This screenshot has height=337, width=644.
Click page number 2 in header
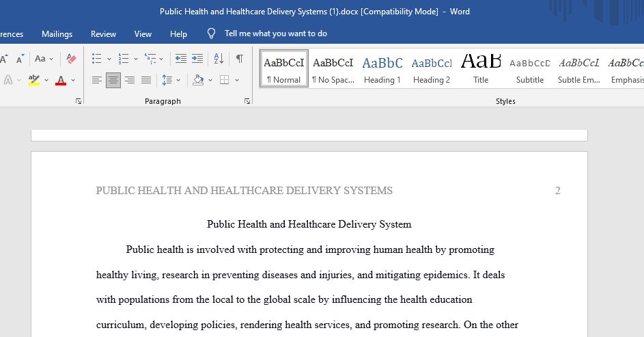pyautogui.click(x=557, y=191)
